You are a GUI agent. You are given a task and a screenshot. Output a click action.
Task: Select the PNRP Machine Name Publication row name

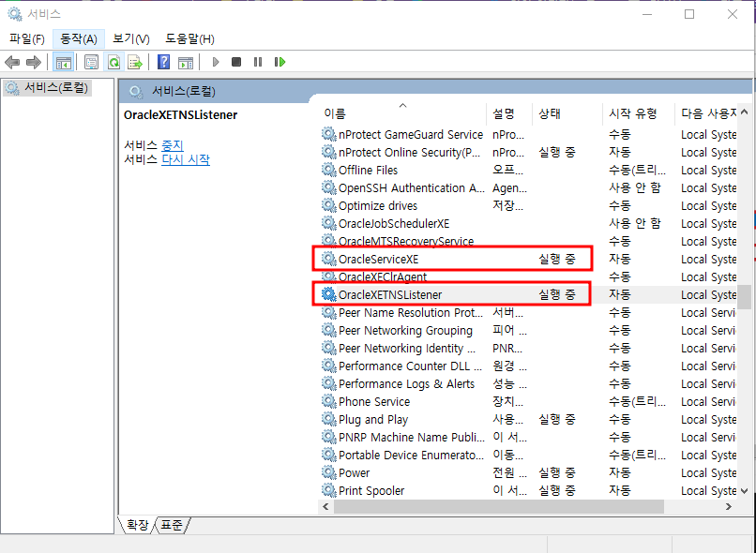pyautogui.click(x=411, y=437)
